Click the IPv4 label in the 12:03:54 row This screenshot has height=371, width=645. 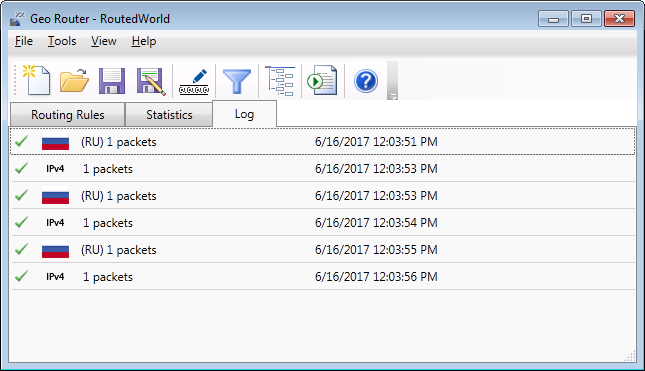point(55,223)
